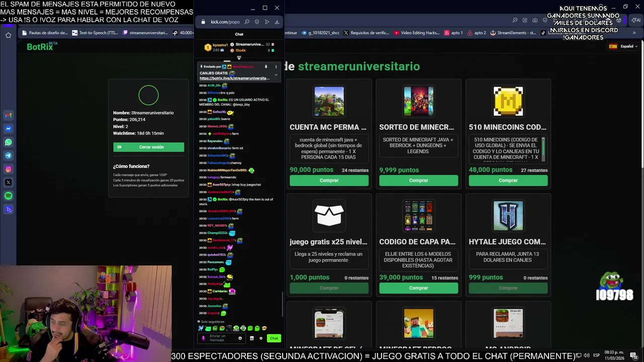Open Instagram in the browser sidebar
The width and height of the screenshot is (644, 362).
coord(8,169)
